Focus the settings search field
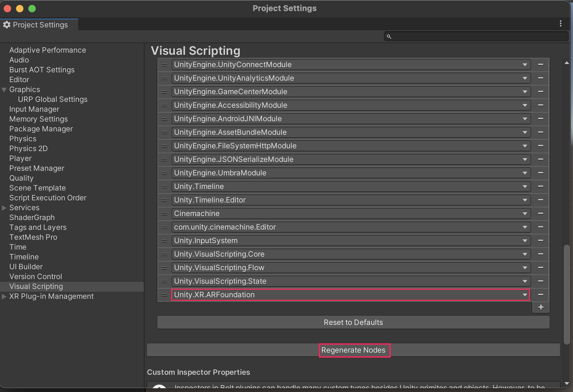This screenshot has width=573, height=392. point(476,36)
